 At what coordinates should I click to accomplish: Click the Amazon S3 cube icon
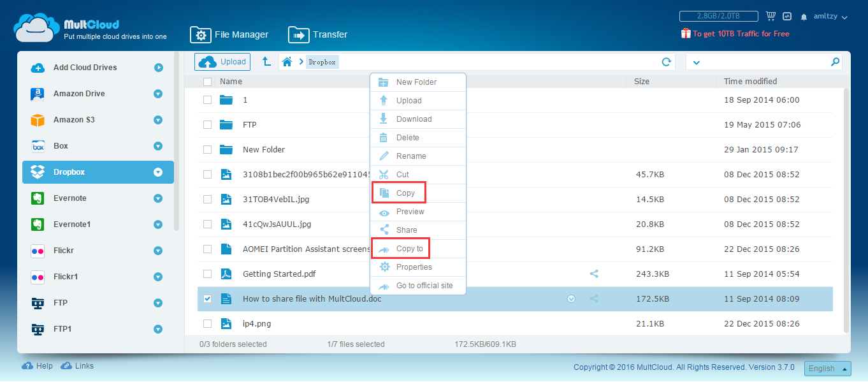click(x=38, y=120)
